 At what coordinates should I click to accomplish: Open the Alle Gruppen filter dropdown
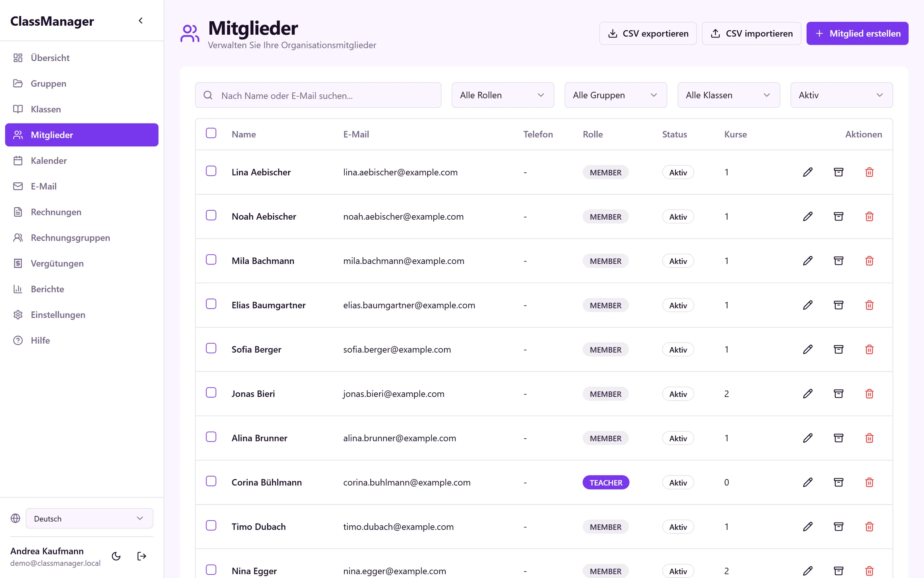615,95
